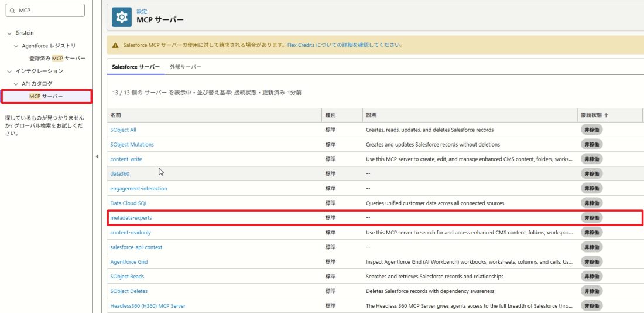Screen dimensions: 644x313
Task: Click 非稼働 badge in Data Cloud SQL row
Action: click(x=591, y=203)
